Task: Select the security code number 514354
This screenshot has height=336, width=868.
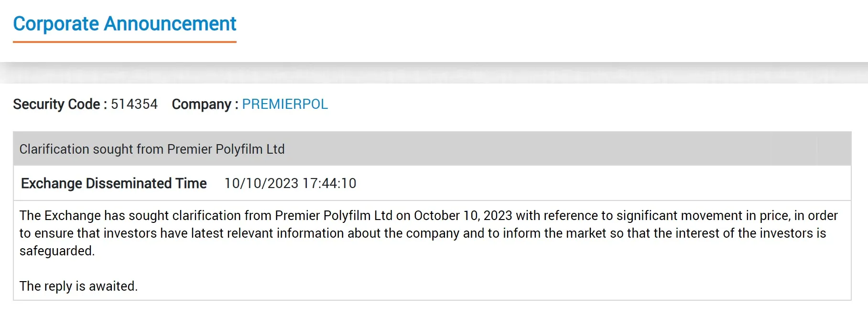Action: (x=134, y=104)
